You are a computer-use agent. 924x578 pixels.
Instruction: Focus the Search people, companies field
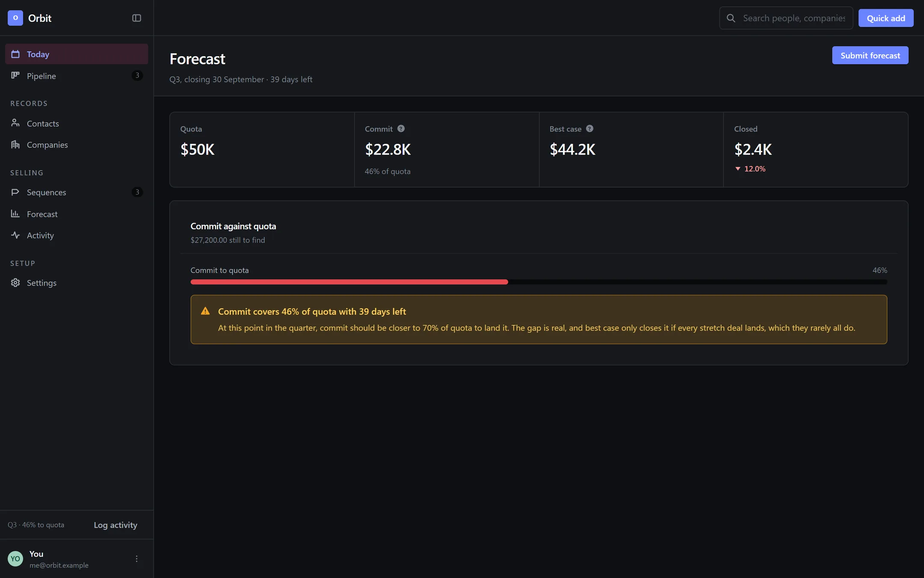[786, 18]
